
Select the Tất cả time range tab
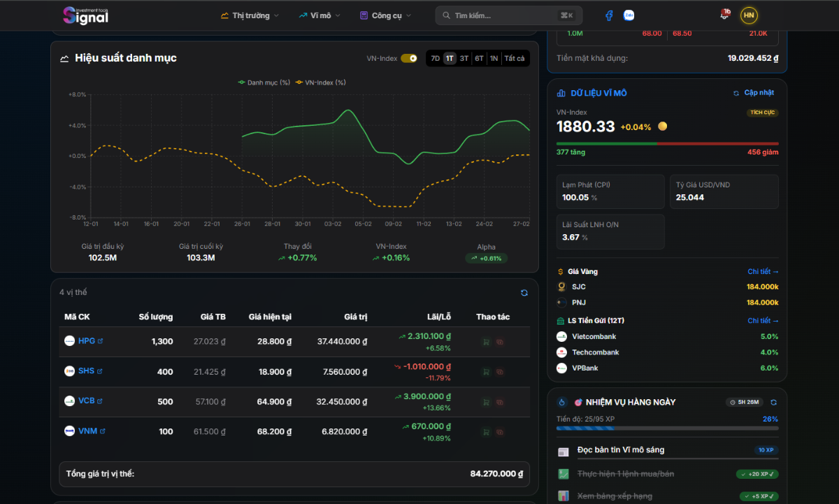click(514, 58)
